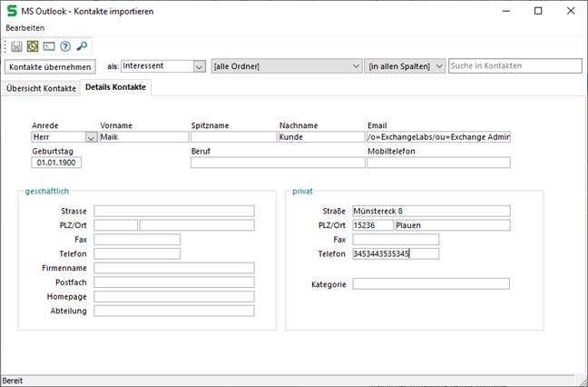
Task: Open the Anrede dropdown showing Herr
Action: pos(91,137)
